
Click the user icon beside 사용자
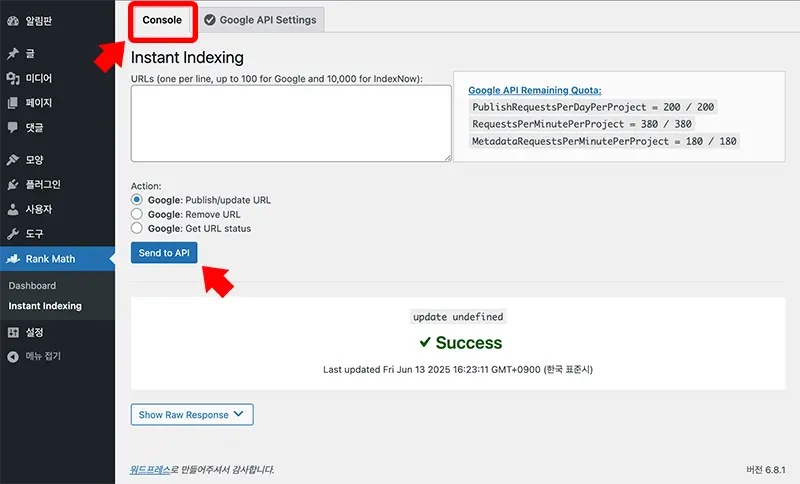[13, 209]
